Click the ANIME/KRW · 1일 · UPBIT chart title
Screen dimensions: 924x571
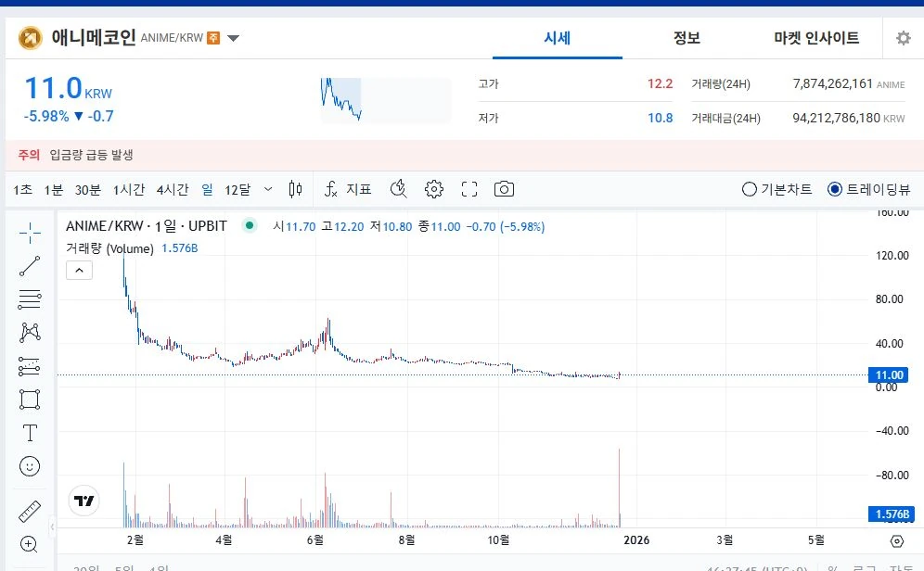point(147,225)
